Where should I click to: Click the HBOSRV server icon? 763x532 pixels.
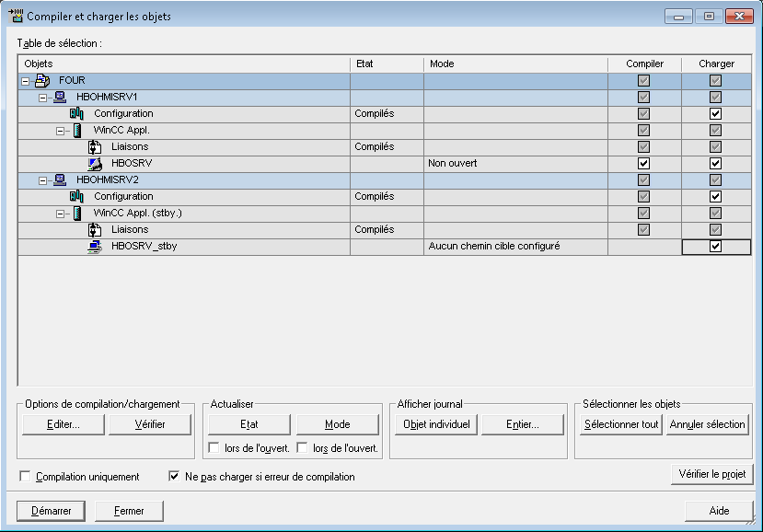coord(95,164)
